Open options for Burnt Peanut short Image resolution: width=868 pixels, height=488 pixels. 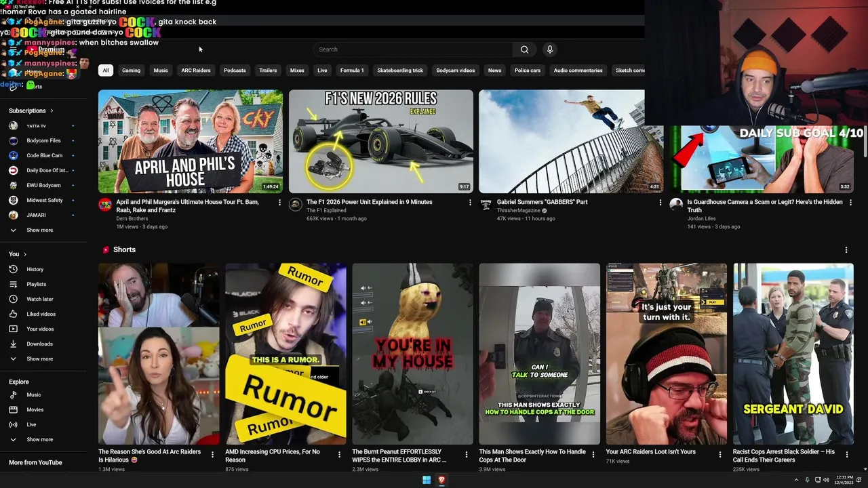[x=466, y=455]
